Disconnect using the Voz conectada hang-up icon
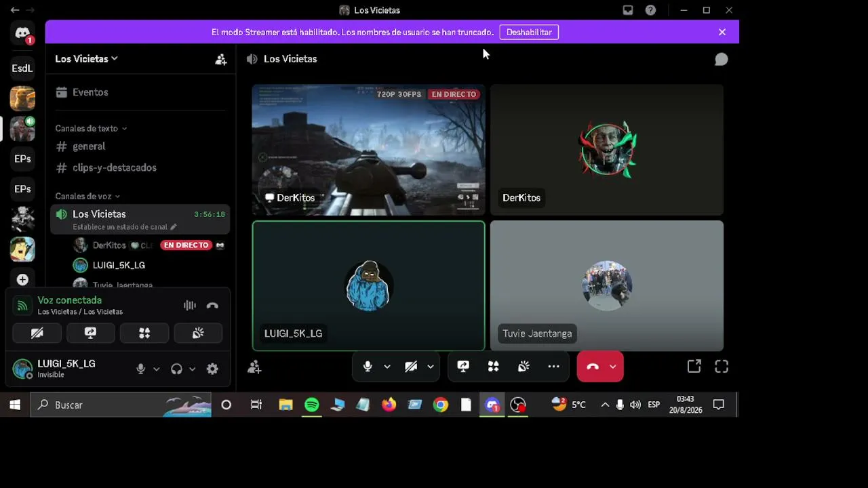Viewport: 868px width, 488px height. click(212, 306)
